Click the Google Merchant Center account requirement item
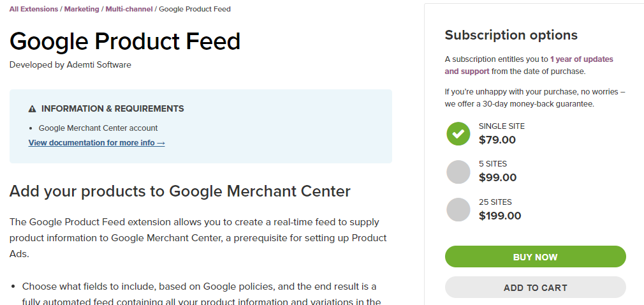Screen dimensions: 644x305 (x=98, y=128)
